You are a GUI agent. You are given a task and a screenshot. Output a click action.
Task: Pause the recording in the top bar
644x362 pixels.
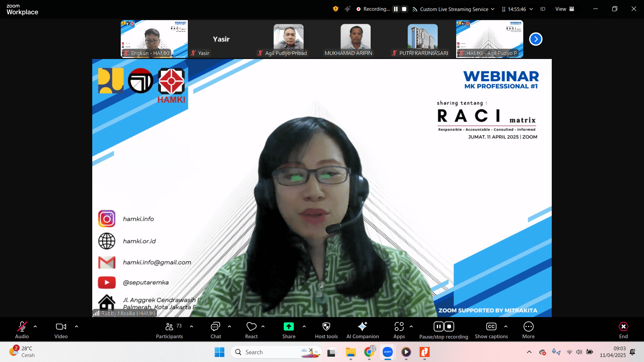click(396, 9)
